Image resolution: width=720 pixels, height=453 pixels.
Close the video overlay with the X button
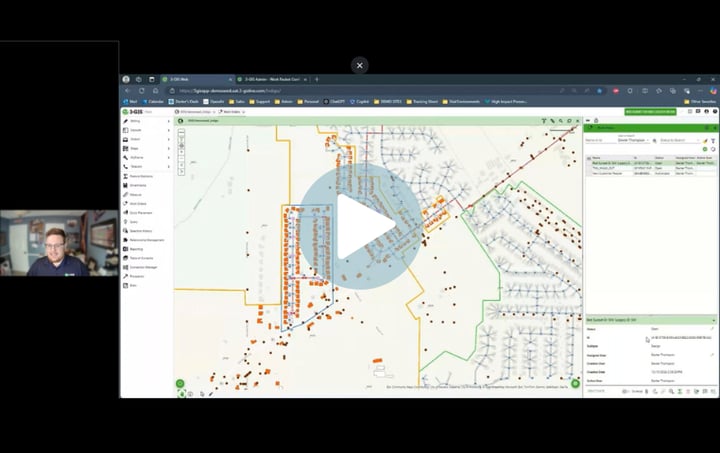point(360,65)
